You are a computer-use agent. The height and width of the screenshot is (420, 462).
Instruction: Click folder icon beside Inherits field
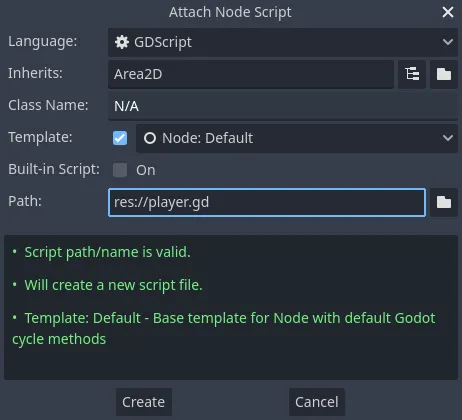pos(444,74)
